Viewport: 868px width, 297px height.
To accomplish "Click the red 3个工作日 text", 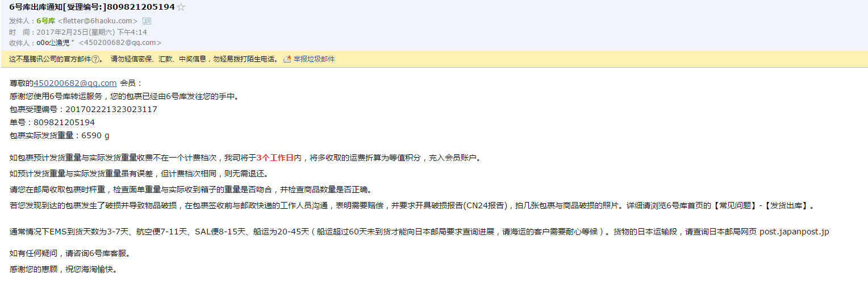I will (275, 158).
